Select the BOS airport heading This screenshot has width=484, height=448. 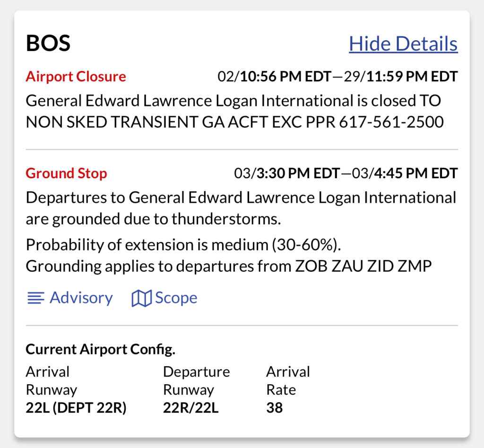tap(48, 43)
